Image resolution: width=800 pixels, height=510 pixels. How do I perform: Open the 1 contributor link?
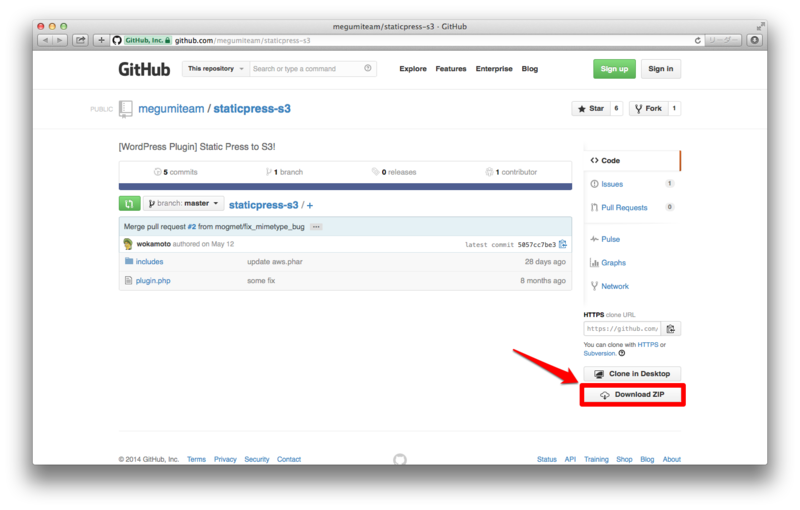tap(511, 172)
